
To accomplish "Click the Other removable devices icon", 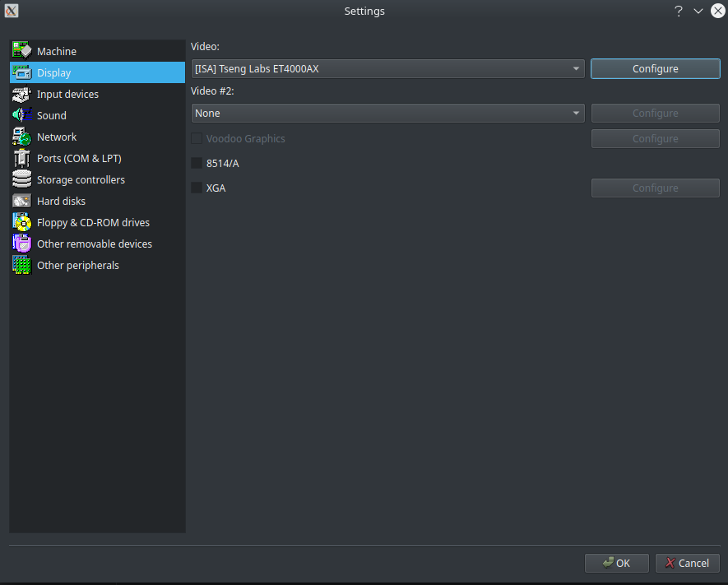I will tap(22, 244).
